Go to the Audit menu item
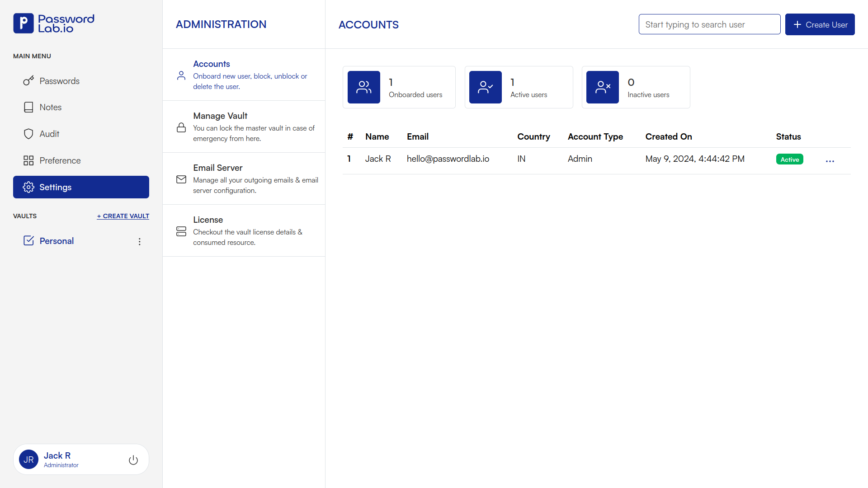Viewport: 868px width, 488px height. (x=81, y=134)
